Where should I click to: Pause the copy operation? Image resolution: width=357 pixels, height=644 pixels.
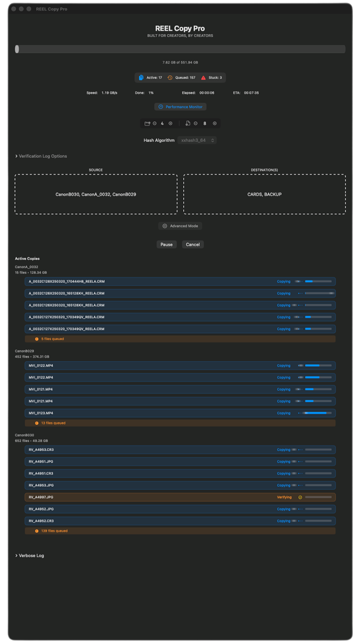(x=166, y=244)
